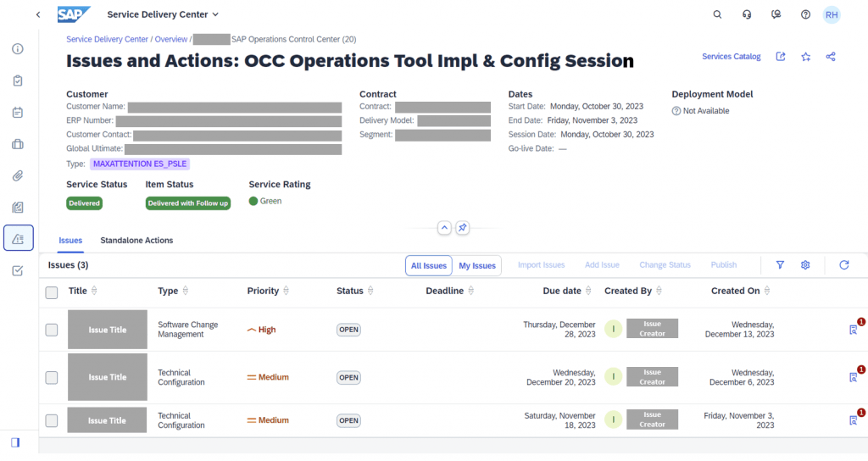Sort by the Deadline column header
The height and width of the screenshot is (461, 868).
pos(449,292)
